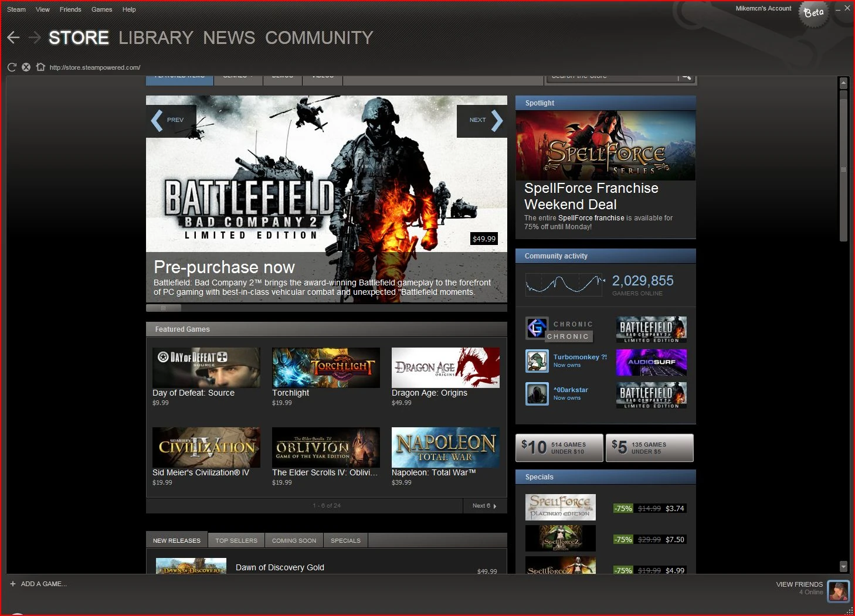Open the Napoleon: Total War thumbnail
Image resolution: width=855 pixels, height=616 pixels.
pos(446,447)
